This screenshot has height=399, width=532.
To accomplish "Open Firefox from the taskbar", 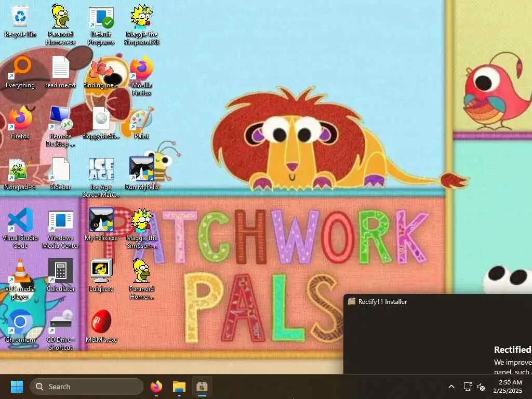I will [156, 387].
